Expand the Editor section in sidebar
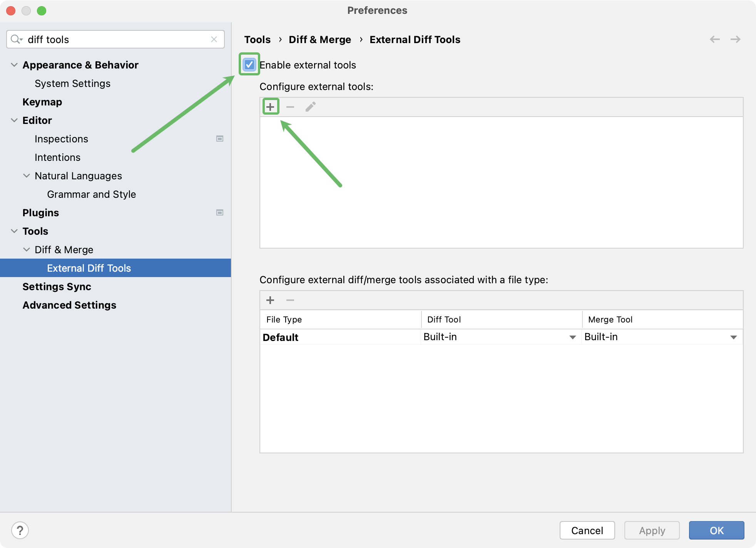 (x=13, y=120)
